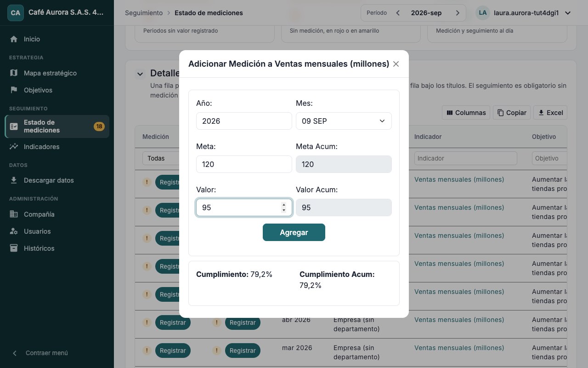Open the Mes dropdown showing 09 SEP
This screenshot has width=588, height=368.
[344, 121]
